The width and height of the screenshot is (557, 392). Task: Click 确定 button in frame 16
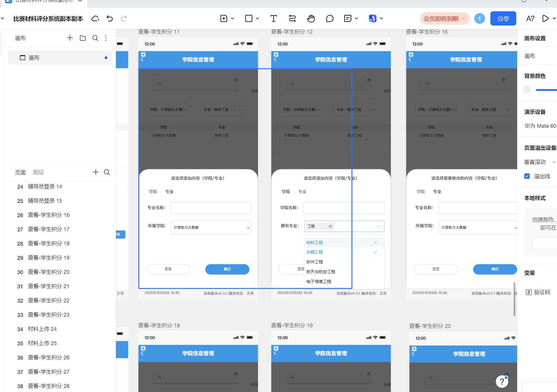click(495, 269)
